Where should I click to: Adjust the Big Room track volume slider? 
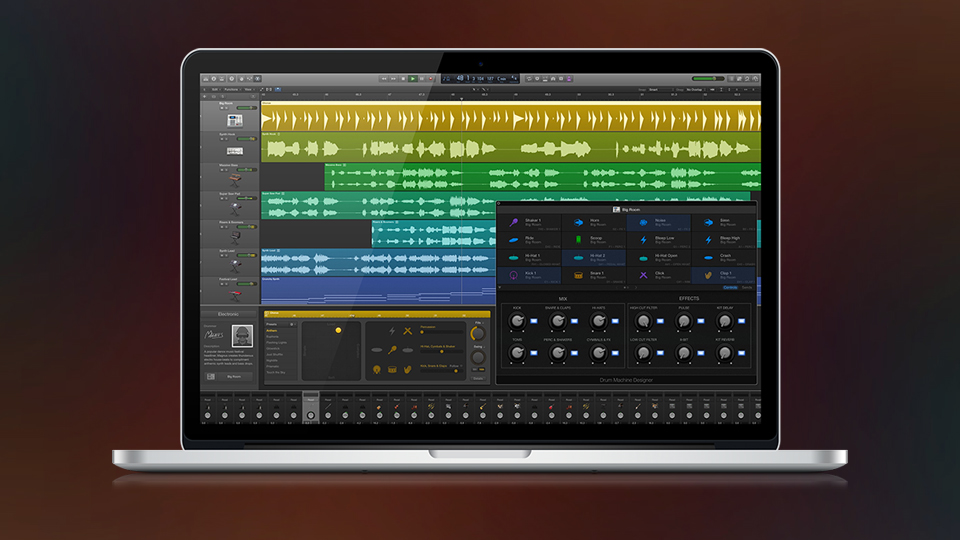[246, 108]
